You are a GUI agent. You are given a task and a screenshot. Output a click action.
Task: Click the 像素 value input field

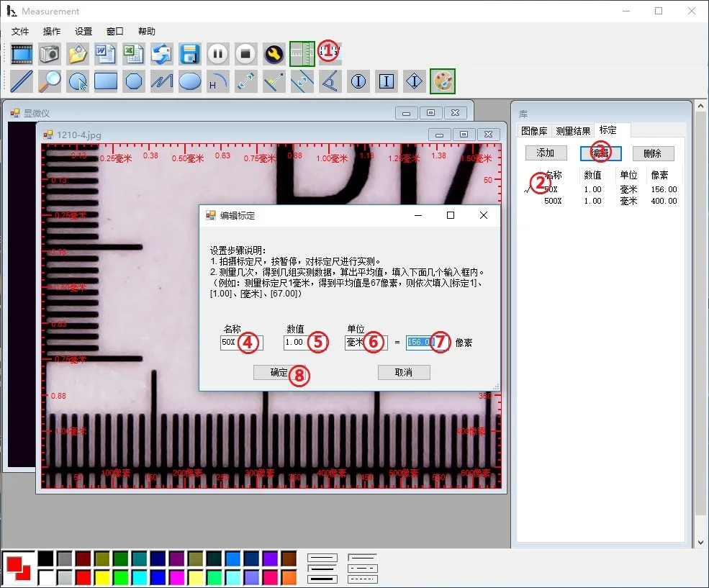(x=428, y=343)
